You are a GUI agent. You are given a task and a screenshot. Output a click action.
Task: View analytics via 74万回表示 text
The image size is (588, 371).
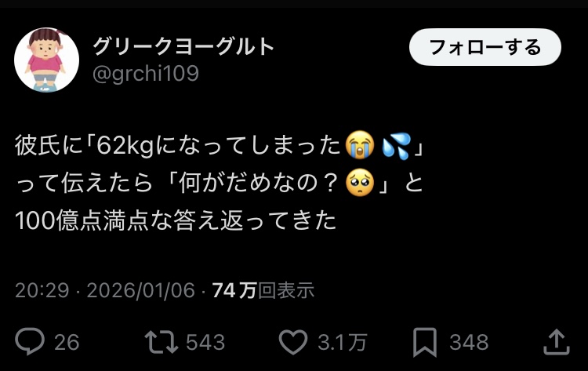(x=263, y=290)
